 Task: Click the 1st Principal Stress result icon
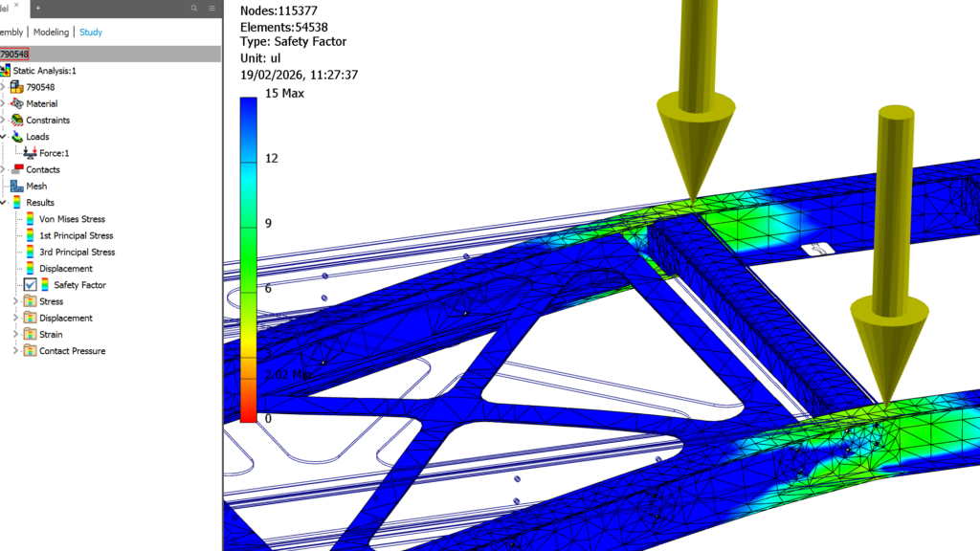point(30,235)
